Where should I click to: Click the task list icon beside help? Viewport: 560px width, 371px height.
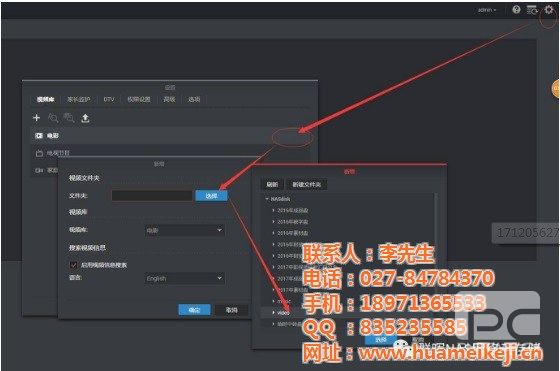532,10
